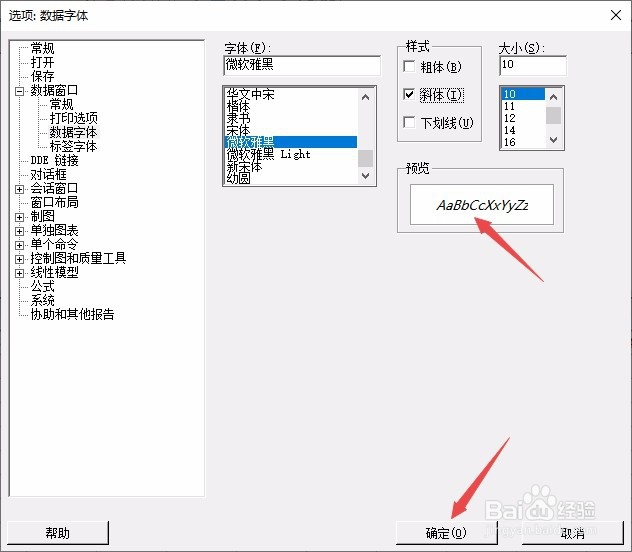
Task: Click the 大小(S) size input field
Action: (x=533, y=65)
